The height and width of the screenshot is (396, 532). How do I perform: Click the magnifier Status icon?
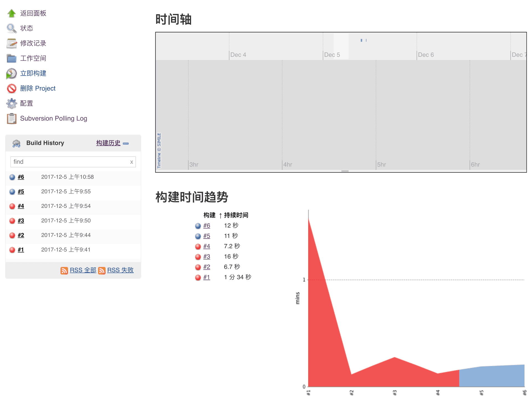[11, 28]
